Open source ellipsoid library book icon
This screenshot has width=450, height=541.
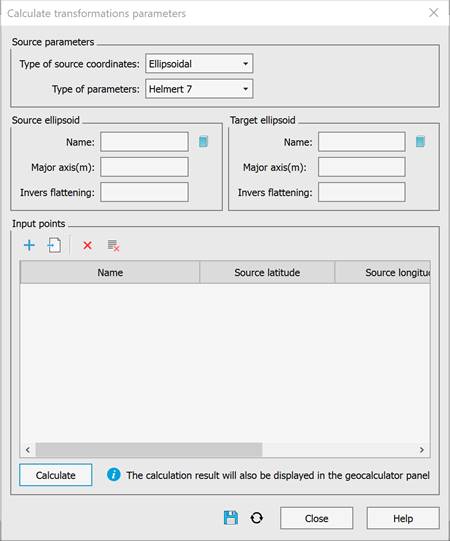click(204, 141)
